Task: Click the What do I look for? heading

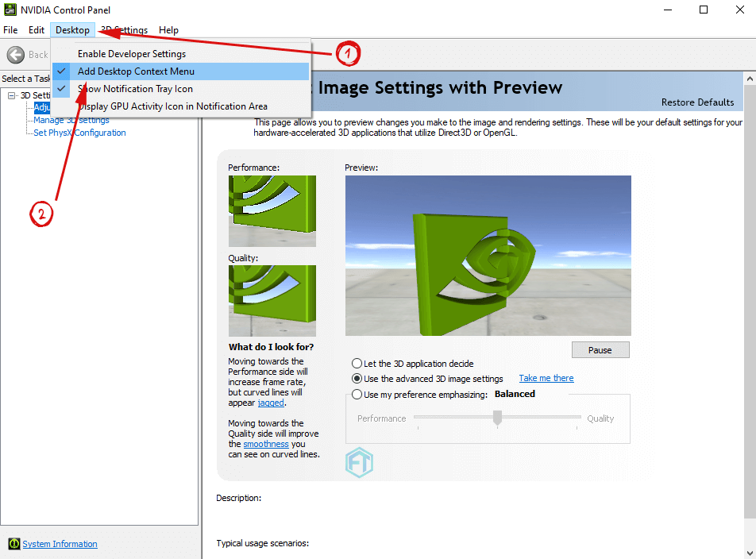Action: click(271, 347)
